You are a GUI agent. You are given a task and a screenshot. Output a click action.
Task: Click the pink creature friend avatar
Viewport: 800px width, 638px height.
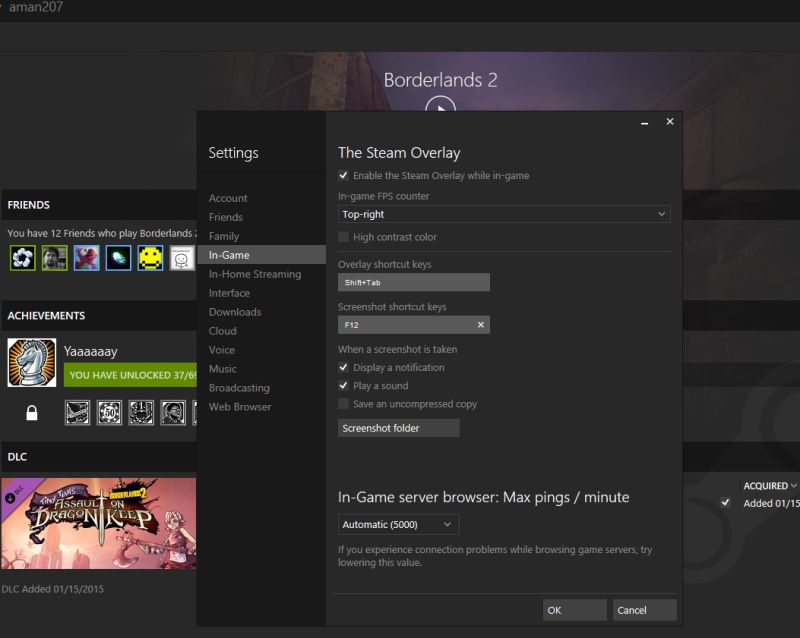click(x=87, y=258)
